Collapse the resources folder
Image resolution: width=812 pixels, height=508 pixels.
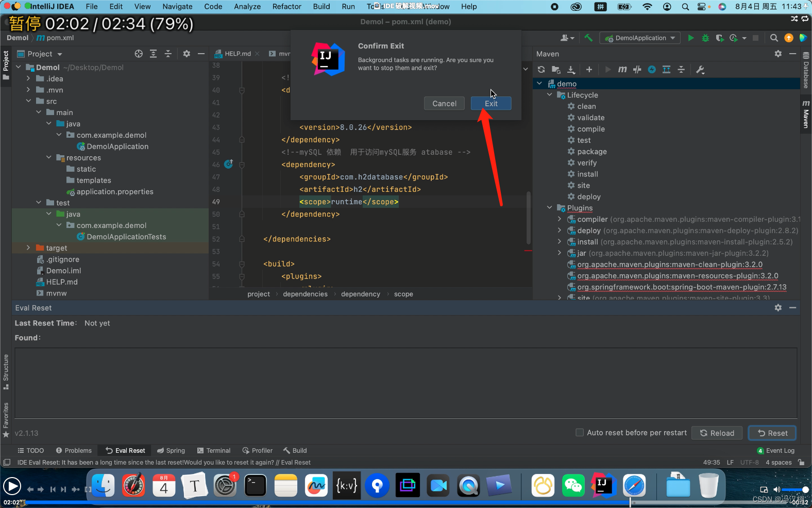49,157
